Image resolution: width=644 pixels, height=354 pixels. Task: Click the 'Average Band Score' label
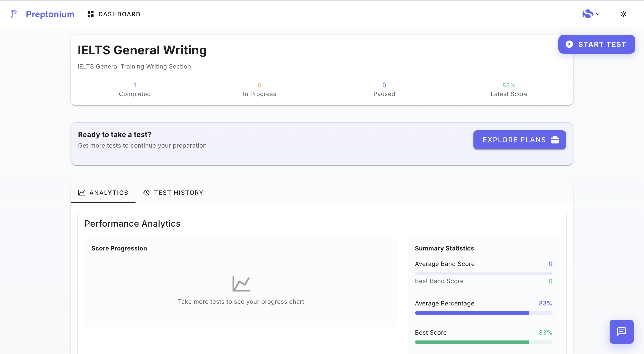point(445,264)
